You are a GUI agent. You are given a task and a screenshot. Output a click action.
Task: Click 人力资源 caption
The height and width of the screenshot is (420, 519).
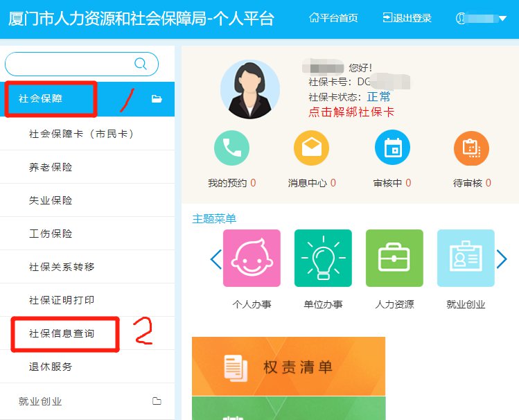tap(394, 304)
